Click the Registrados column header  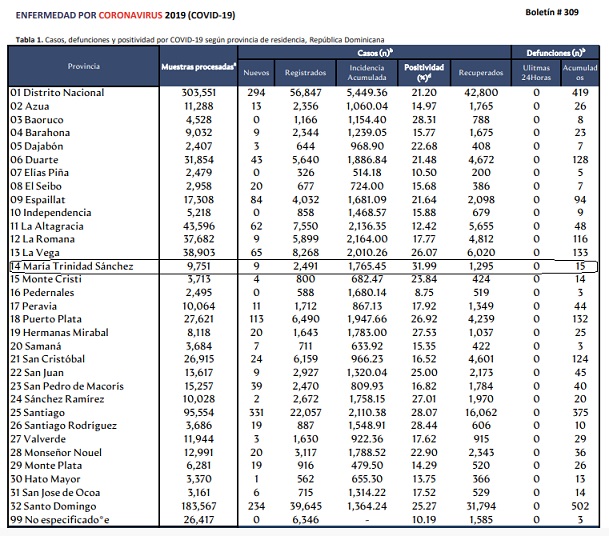click(x=306, y=73)
